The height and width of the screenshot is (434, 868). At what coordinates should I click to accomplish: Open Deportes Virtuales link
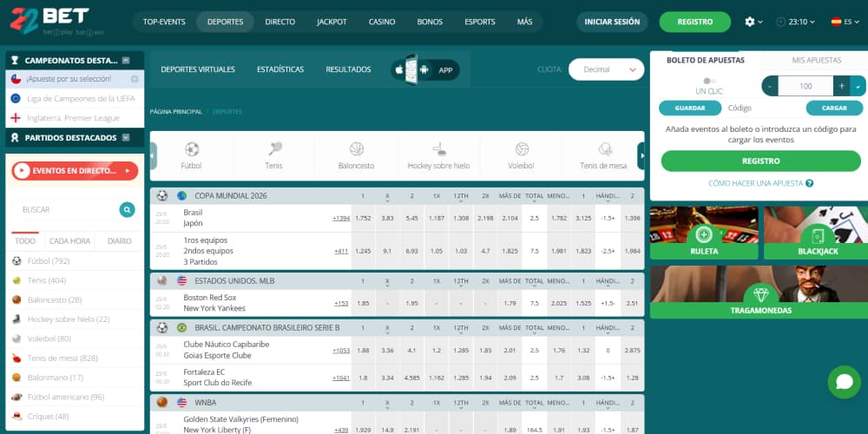coord(198,69)
